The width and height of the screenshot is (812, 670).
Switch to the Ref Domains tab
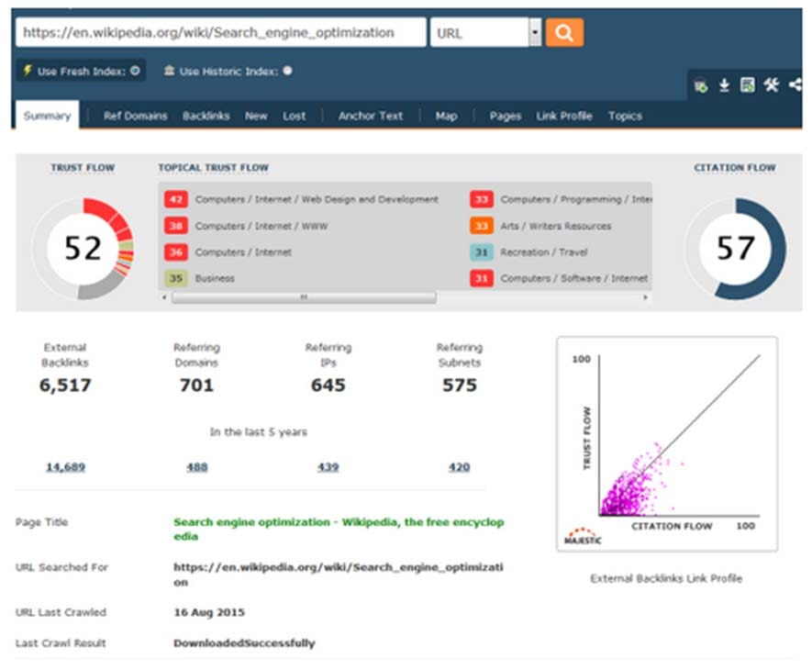(135, 116)
